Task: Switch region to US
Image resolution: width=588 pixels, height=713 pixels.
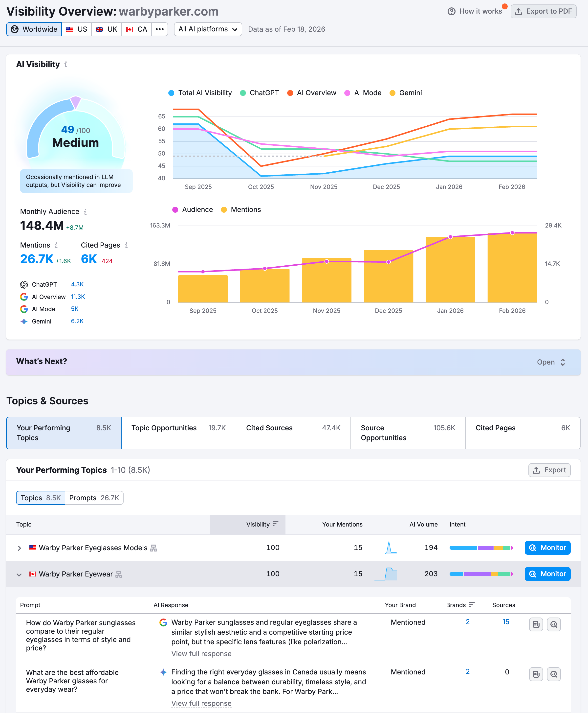Action: [x=77, y=29]
